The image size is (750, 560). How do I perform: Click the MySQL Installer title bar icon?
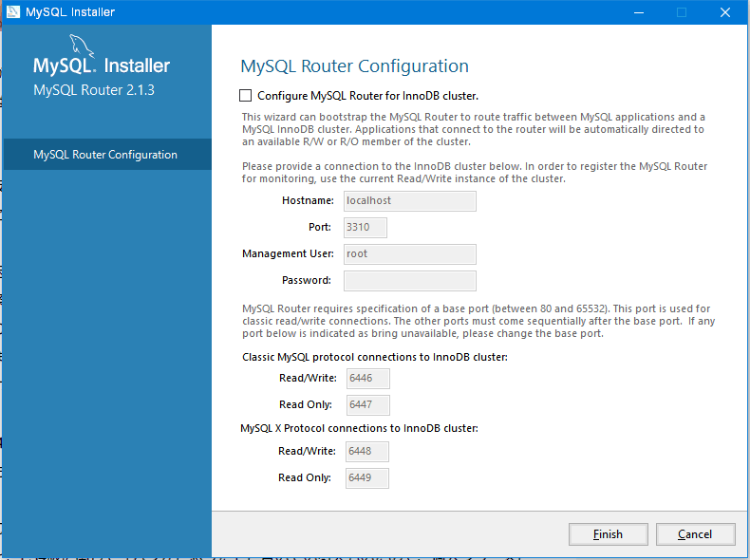click(12, 12)
